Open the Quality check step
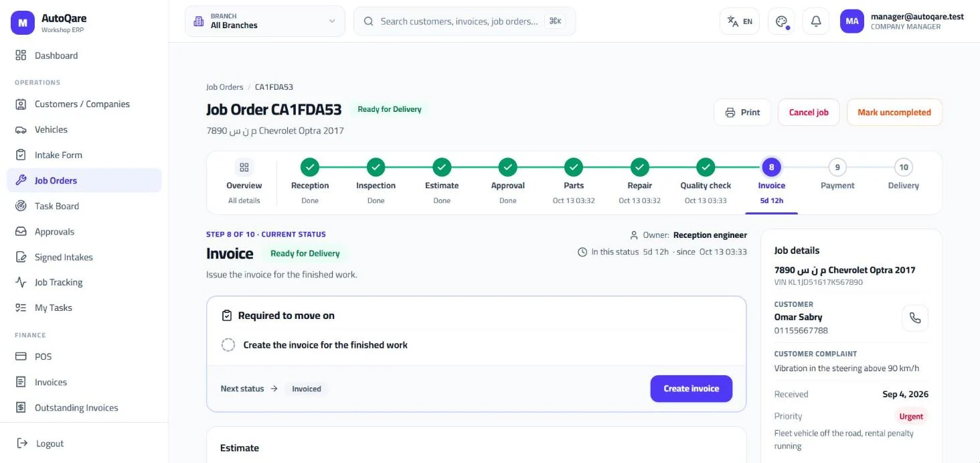The width and height of the screenshot is (980, 463). (x=706, y=183)
